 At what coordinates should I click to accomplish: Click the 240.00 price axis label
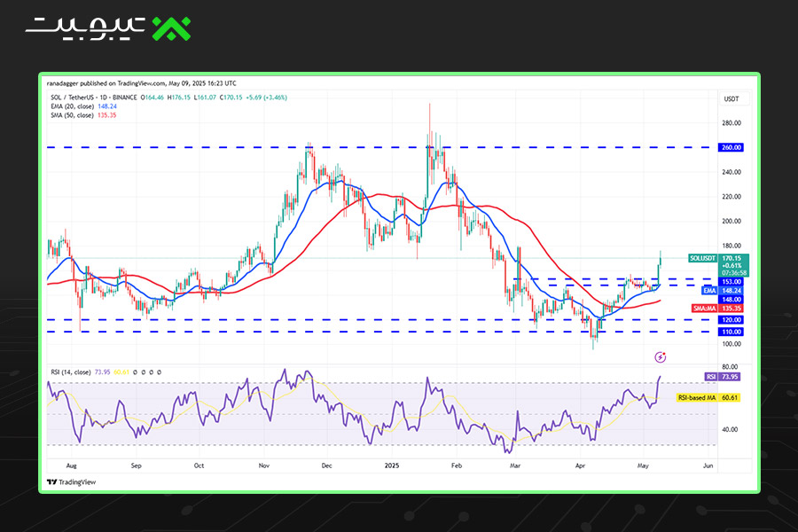pyautogui.click(x=731, y=172)
